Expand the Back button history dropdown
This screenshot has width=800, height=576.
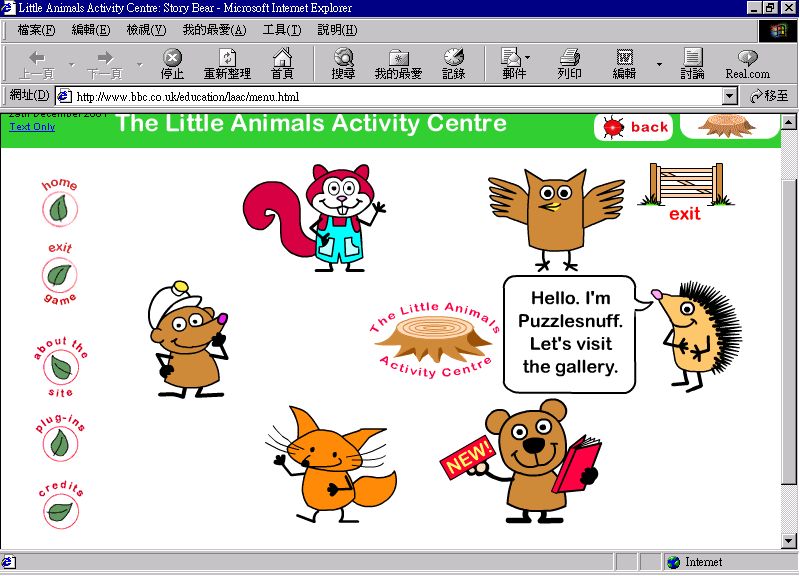pos(72,65)
